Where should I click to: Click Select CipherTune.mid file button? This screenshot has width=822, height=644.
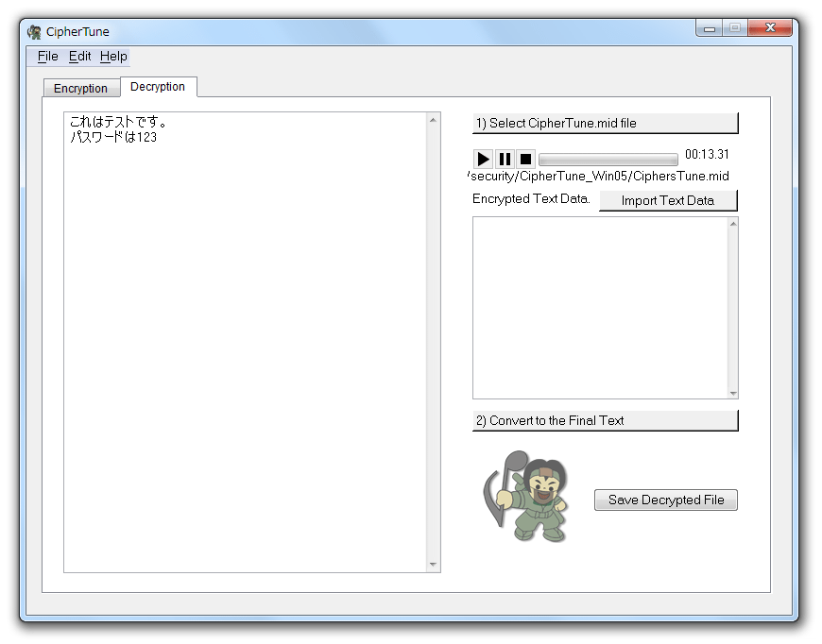pyautogui.click(x=605, y=123)
